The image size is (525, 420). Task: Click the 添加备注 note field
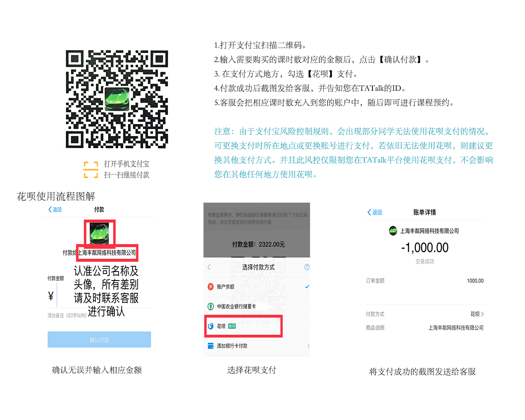(x=67, y=315)
